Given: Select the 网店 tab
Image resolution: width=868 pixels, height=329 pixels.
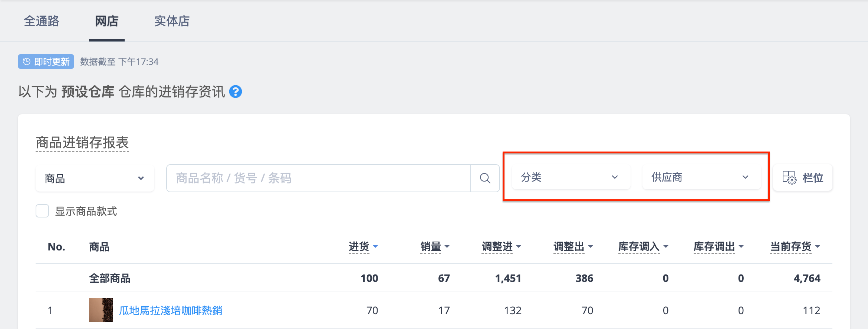Looking at the screenshot, I should pyautogui.click(x=107, y=21).
